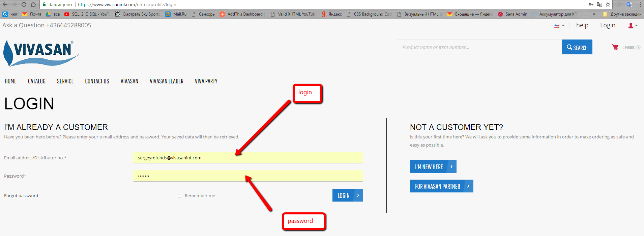Open the Аккумулятор для КП bookmark
644x236 pixels.
click(x=555, y=14)
